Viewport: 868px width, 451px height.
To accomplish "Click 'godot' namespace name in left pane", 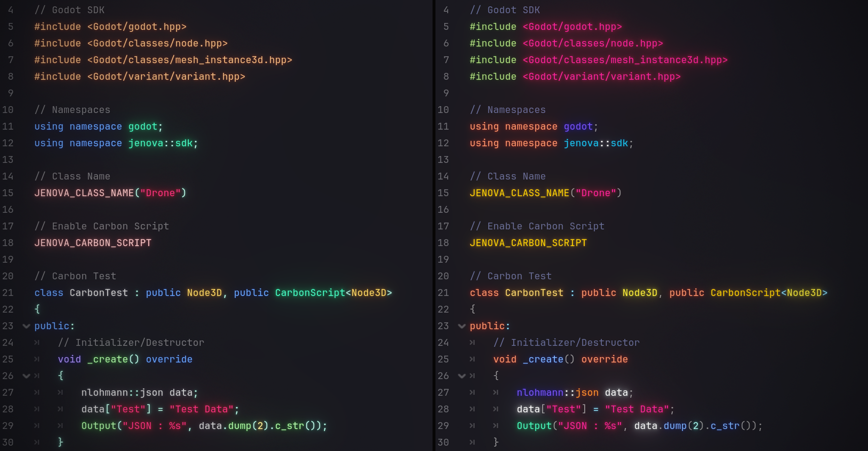I will click(143, 127).
